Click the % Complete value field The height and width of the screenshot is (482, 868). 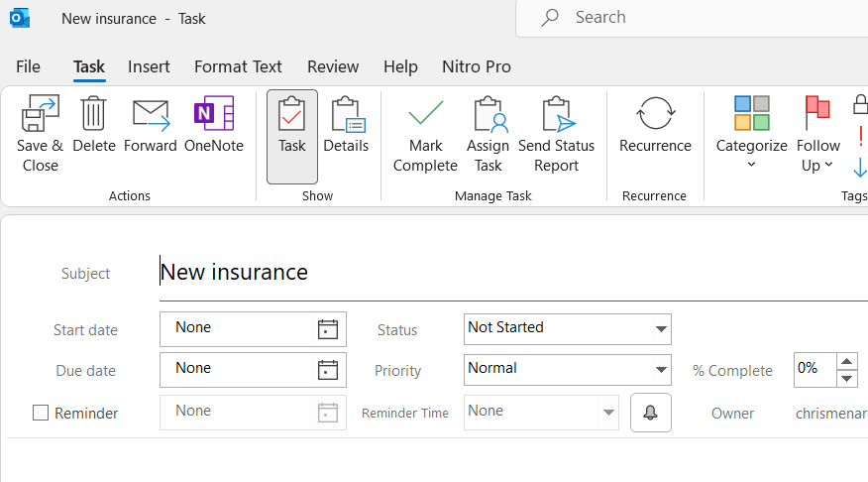(x=814, y=370)
